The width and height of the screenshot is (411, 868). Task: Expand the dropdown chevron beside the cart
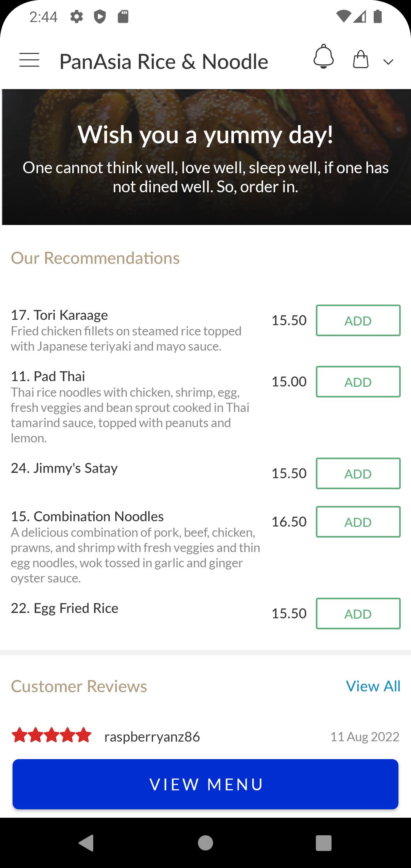click(388, 62)
